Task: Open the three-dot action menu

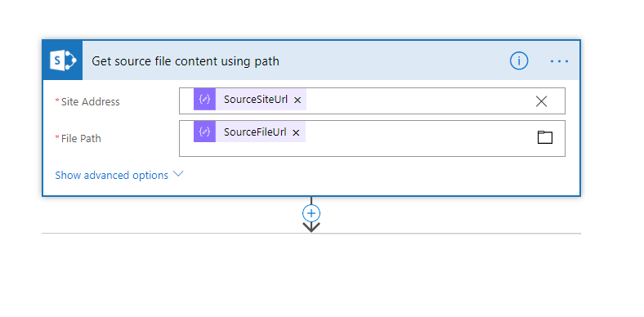Action: click(x=559, y=61)
